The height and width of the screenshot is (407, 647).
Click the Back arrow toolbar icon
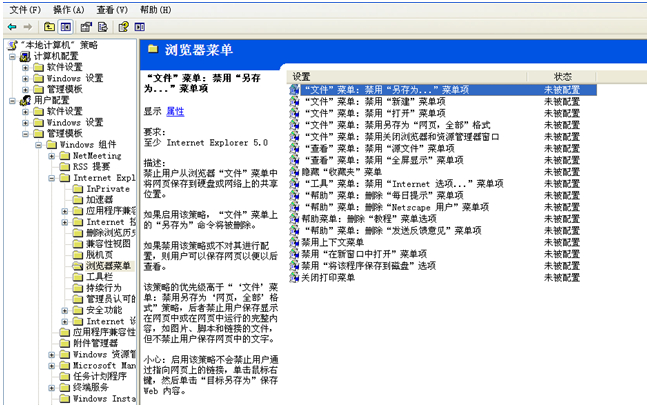11,26
